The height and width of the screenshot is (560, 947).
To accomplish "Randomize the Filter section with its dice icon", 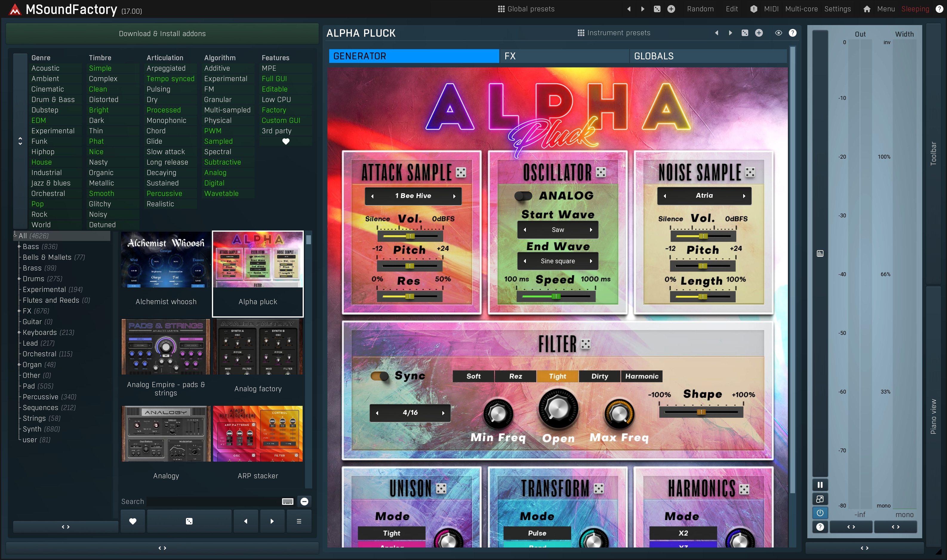I will [585, 344].
